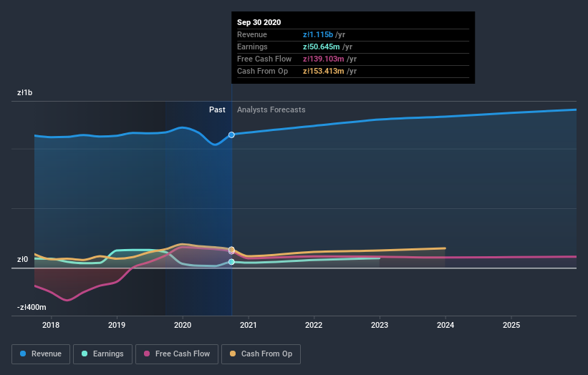588x375 pixels.
Task: Click the Cash From Op label in tooltip
Action: 263,71
